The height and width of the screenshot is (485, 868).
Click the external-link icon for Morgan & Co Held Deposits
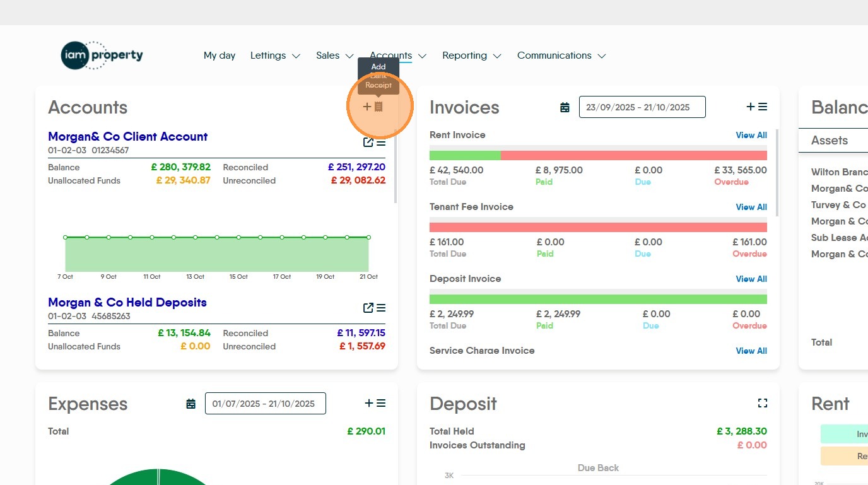368,308
